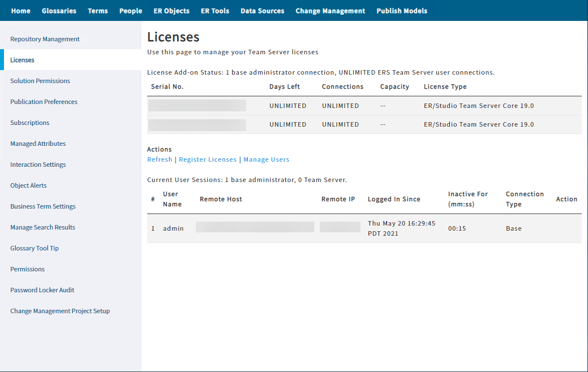Open the Publish Models menu
588x372 pixels.
pyautogui.click(x=402, y=11)
